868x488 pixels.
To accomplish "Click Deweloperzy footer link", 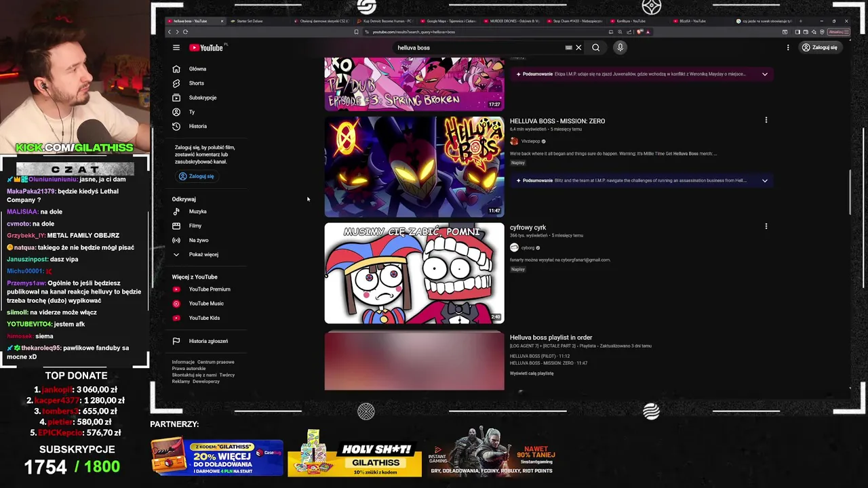I will click(x=206, y=382).
